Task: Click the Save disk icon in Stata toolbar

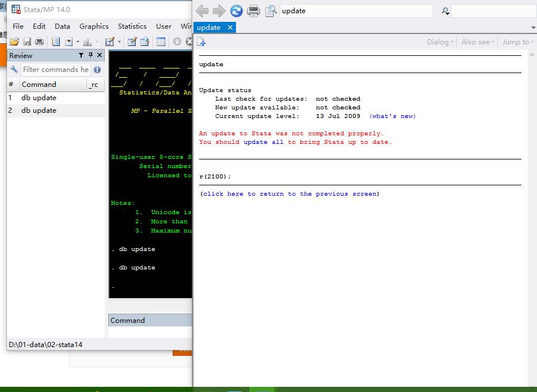Action: click(27, 41)
